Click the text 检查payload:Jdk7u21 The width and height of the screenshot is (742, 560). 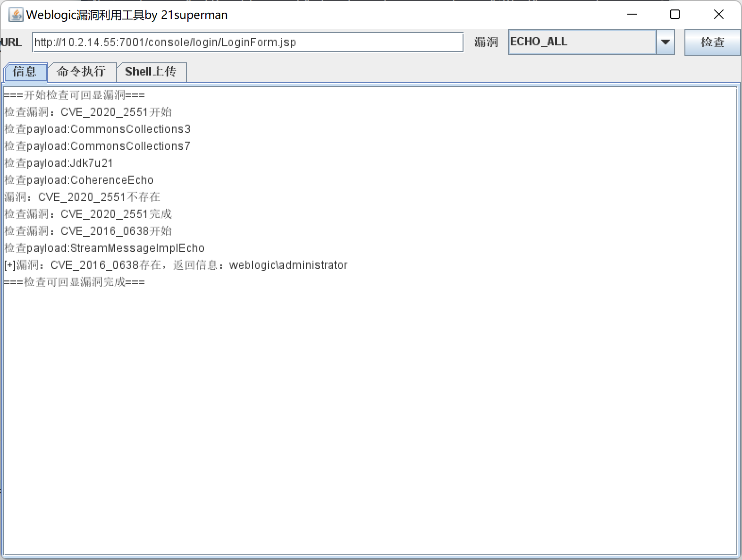click(59, 163)
